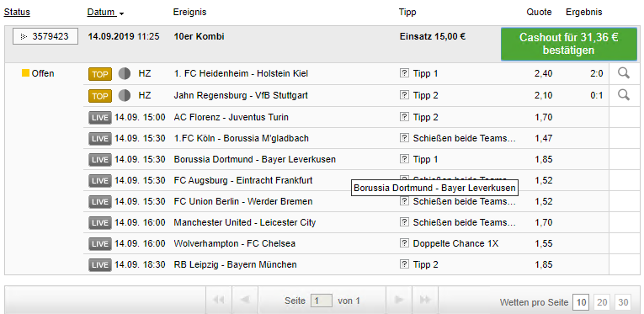Collapse bet slip 3579423

pos(45,36)
